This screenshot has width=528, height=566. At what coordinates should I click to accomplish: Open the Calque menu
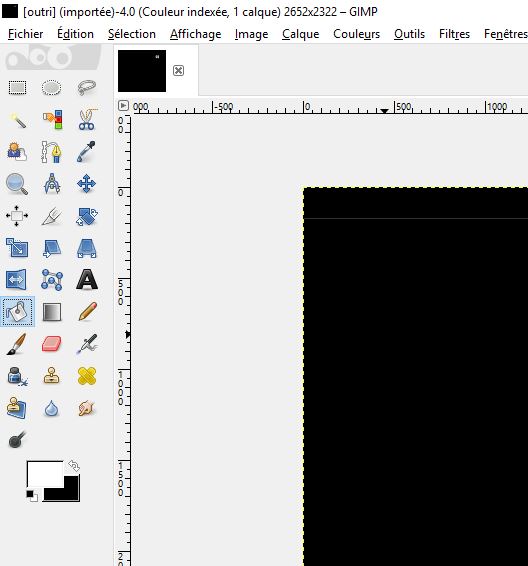click(x=301, y=34)
